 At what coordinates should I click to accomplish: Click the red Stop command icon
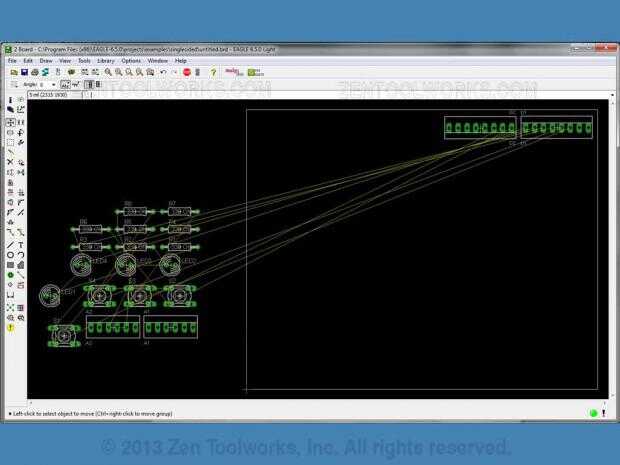tap(187, 72)
